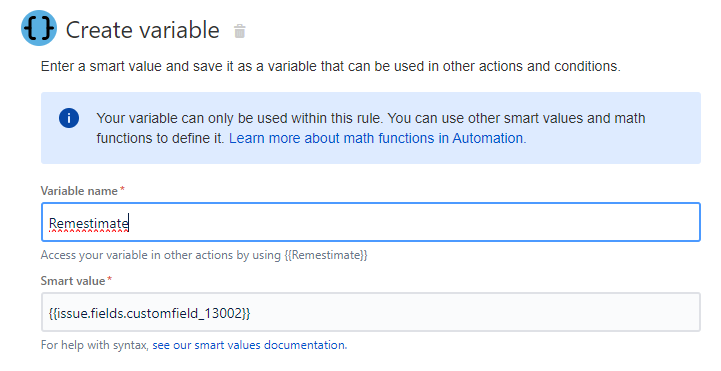
Task: Click the curly braces Create variable icon
Action: pyautogui.click(x=39, y=28)
